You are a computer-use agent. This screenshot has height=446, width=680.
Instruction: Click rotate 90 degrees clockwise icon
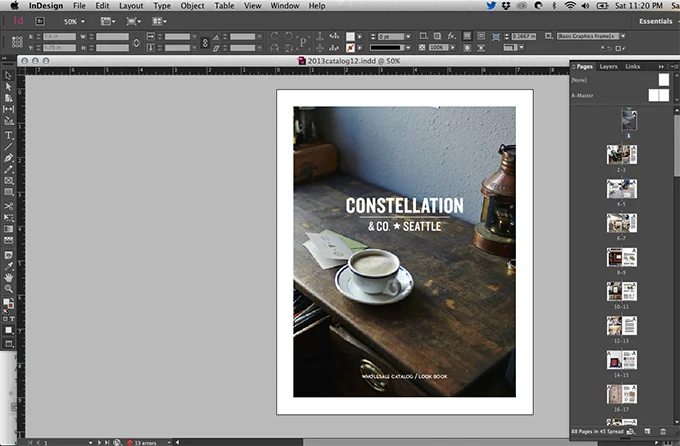[274, 36]
